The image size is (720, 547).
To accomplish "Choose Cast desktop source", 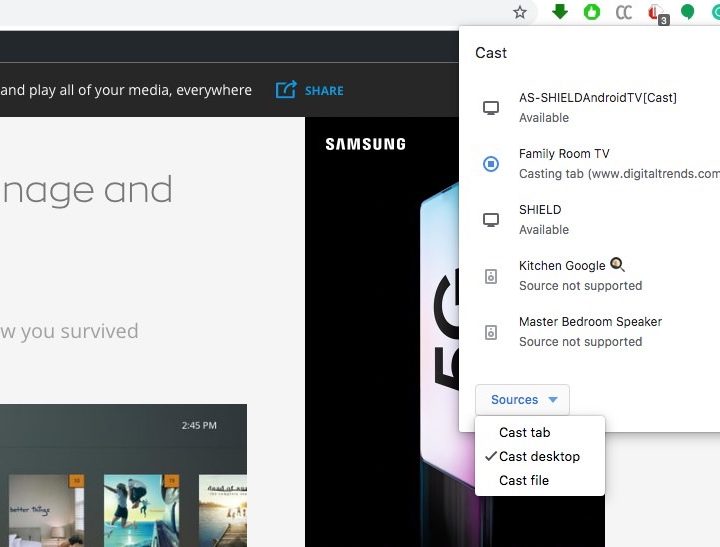I will coord(540,456).
